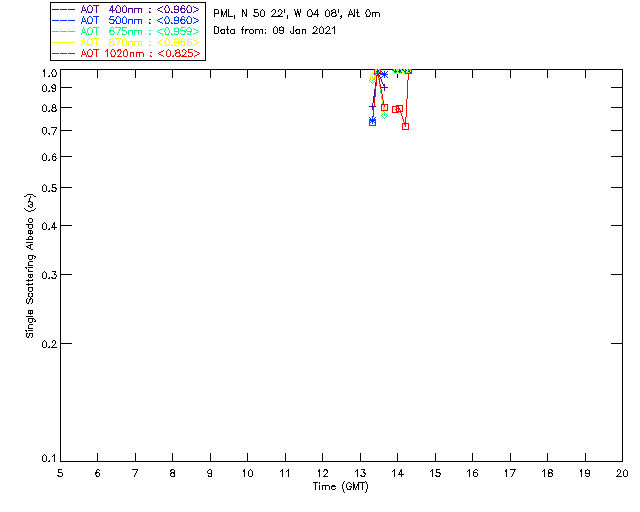Select the blue asterisk marker near 1.0
This screenshot has width=640, height=512.
384,75
